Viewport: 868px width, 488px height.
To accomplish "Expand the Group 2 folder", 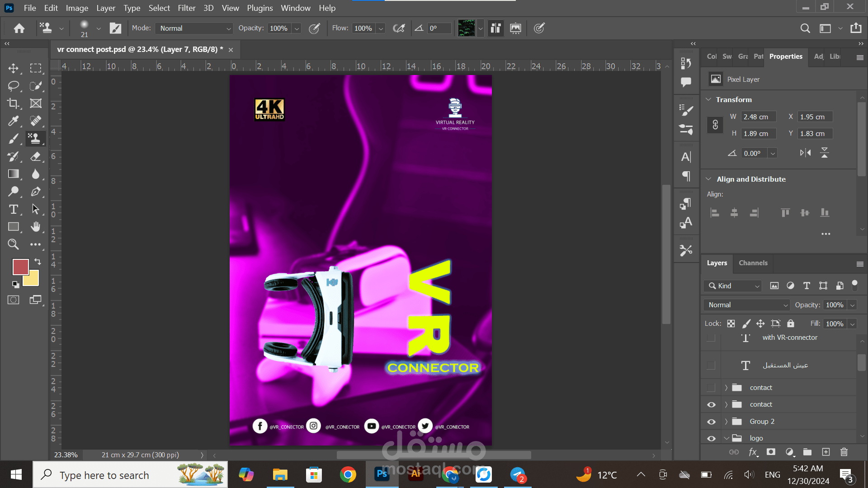I will [726, 422].
